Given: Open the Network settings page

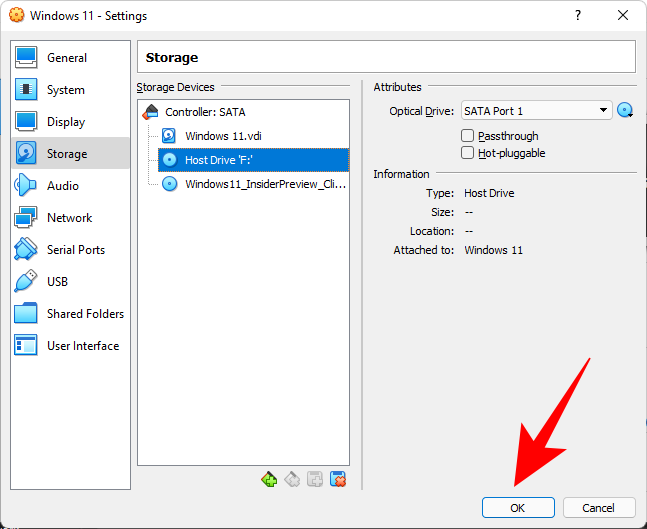Looking at the screenshot, I should [69, 218].
